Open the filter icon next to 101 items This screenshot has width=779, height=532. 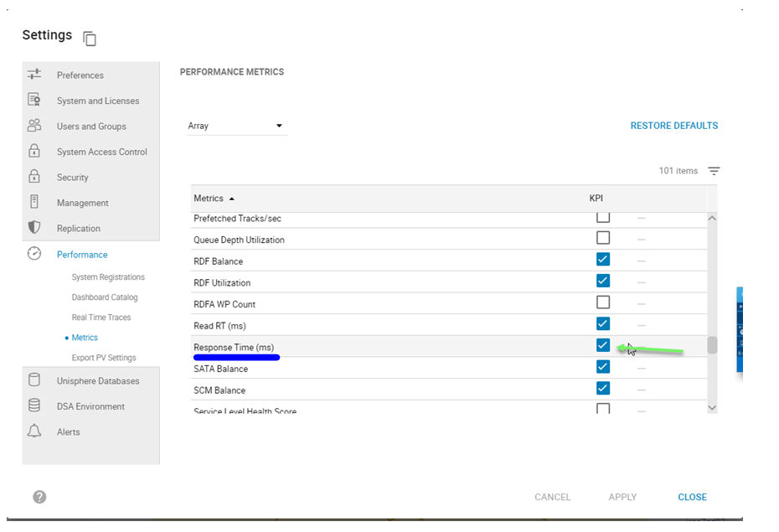[714, 171]
